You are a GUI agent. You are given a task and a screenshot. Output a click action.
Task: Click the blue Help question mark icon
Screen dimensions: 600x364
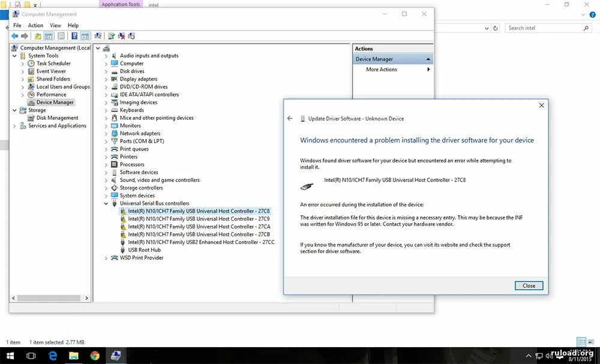click(x=74, y=36)
